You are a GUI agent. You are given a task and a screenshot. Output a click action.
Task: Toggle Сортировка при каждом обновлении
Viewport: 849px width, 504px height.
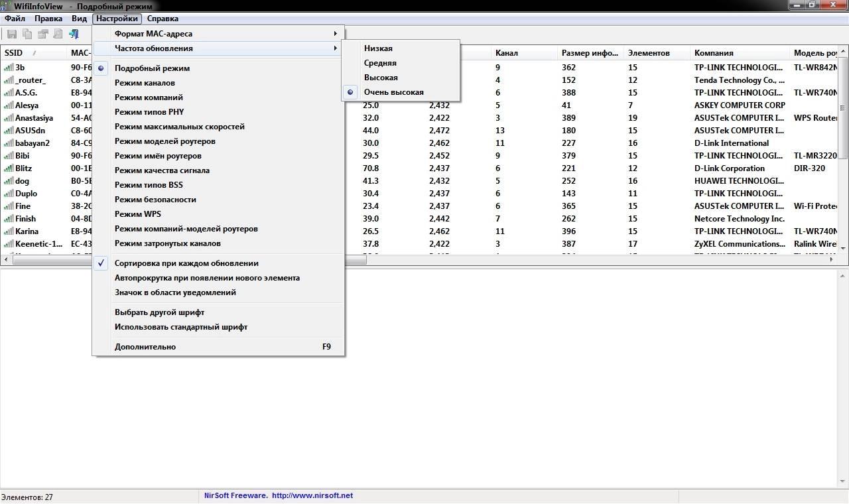click(x=218, y=263)
